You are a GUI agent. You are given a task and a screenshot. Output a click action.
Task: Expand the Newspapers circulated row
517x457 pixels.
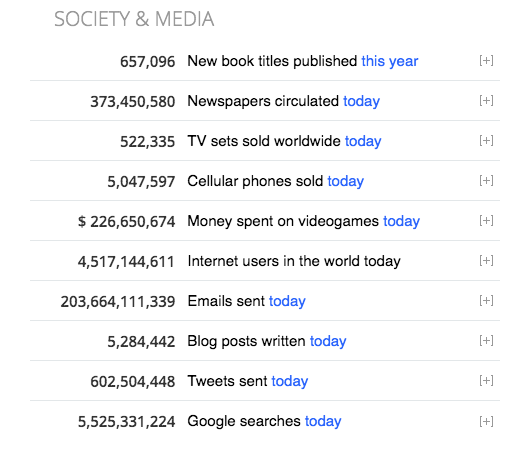(486, 101)
